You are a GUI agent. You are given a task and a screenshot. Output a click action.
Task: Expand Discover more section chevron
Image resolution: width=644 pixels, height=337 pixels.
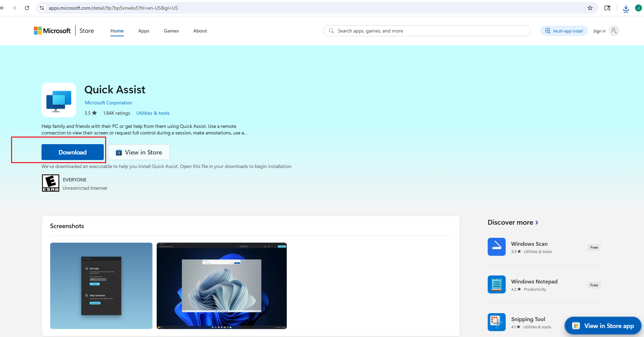point(537,223)
